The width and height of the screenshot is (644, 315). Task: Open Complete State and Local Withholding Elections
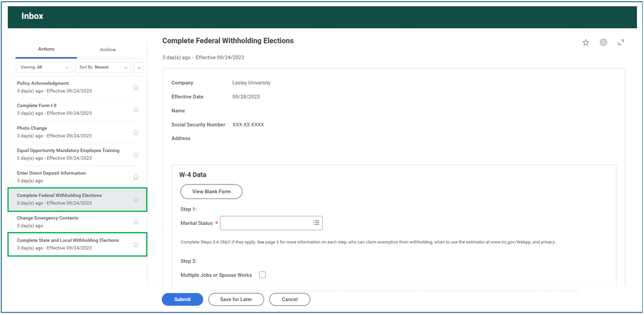click(77, 244)
